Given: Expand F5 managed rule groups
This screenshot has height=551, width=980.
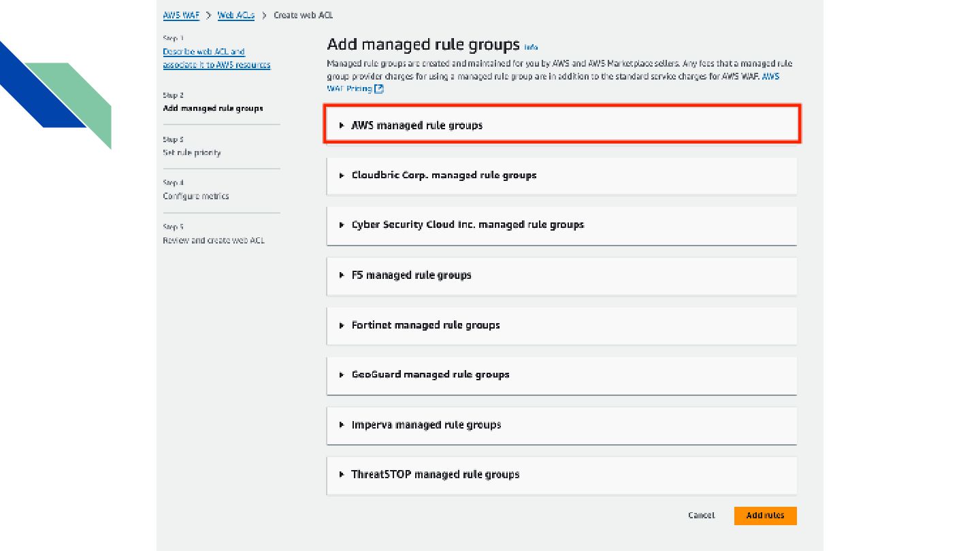Looking at the screenshot, I should tap(411, 275).
